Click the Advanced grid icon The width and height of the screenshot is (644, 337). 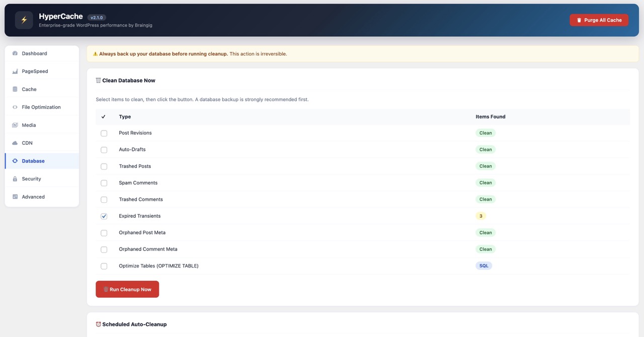coord(15,197)
